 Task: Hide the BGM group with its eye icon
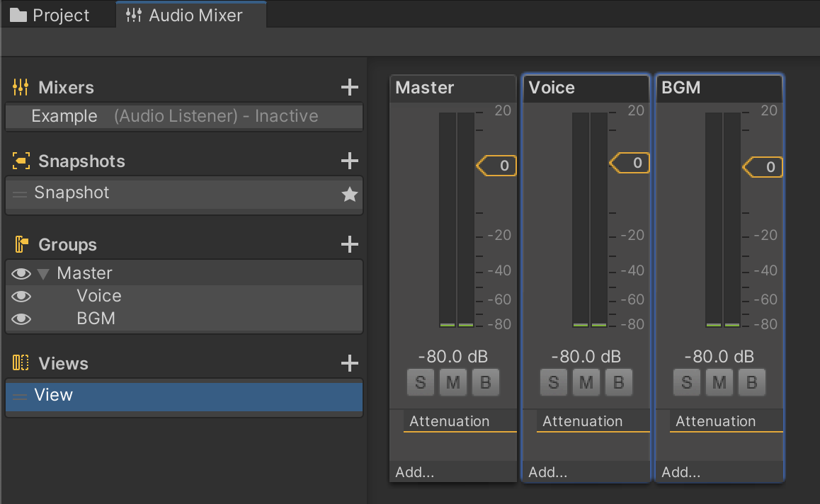point(21,319)
